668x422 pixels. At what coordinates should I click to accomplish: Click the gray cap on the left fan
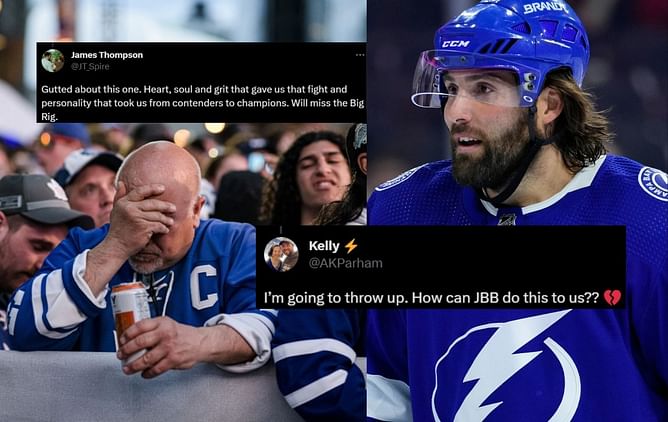[x=42, y=201]
